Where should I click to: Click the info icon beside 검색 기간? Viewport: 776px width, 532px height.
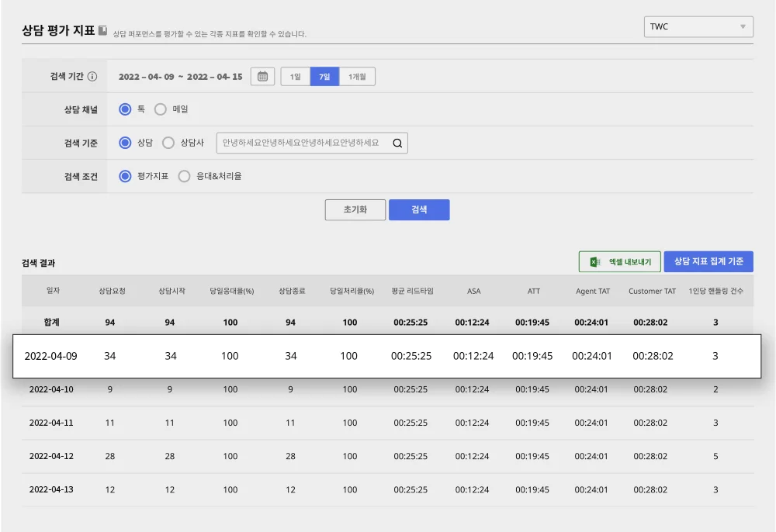92,77
